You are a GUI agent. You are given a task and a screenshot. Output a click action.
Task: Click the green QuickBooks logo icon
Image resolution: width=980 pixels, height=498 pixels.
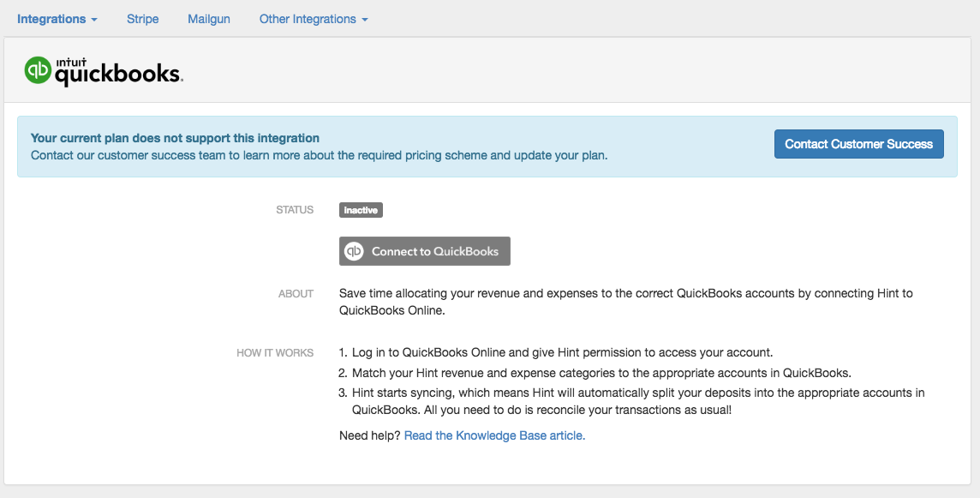(x=38, y=70)
